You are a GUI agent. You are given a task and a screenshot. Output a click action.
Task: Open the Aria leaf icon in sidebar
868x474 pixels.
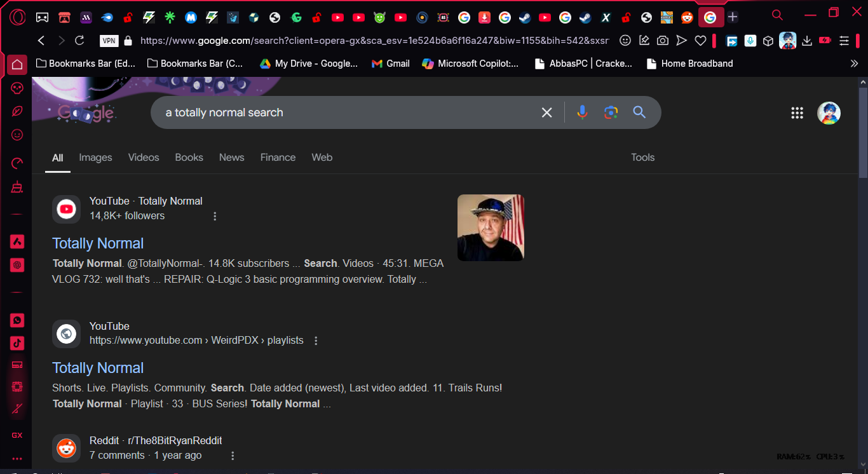pos(17,111)
